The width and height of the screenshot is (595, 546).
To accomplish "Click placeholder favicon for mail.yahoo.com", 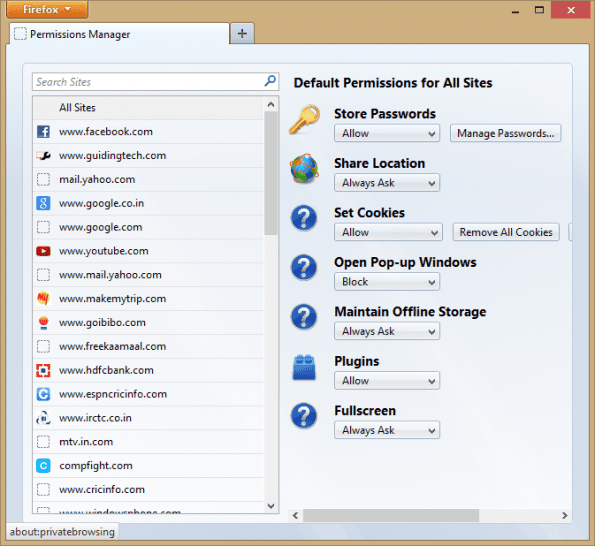I will point(43,179).
